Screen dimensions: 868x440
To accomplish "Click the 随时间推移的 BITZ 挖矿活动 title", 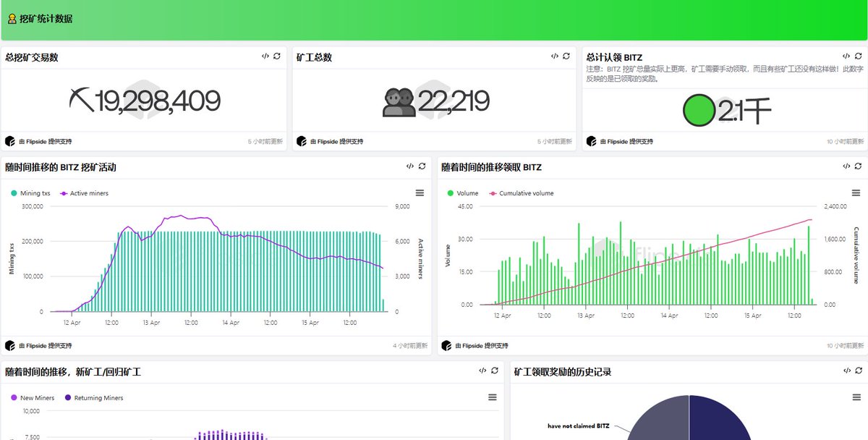I will [x=61, y=167].
